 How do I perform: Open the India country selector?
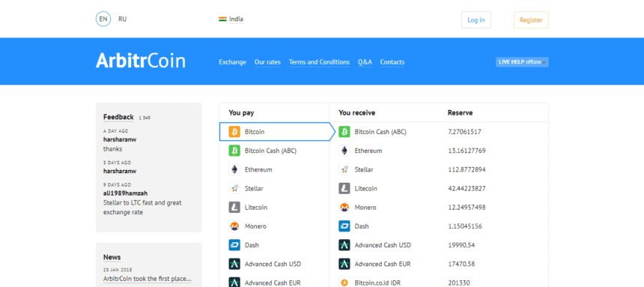click(236, 19)
